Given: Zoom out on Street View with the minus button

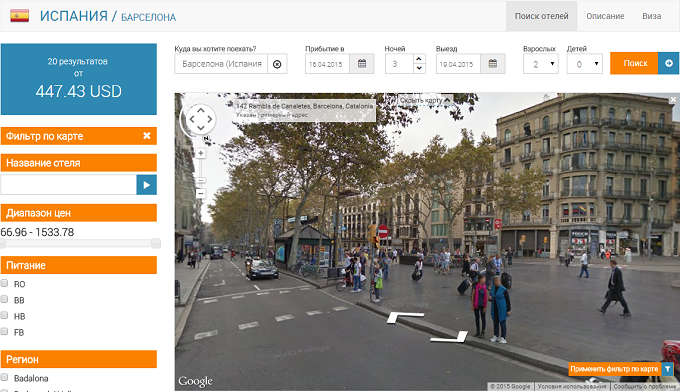Looking at the screenshot, I should coord(200,193).
